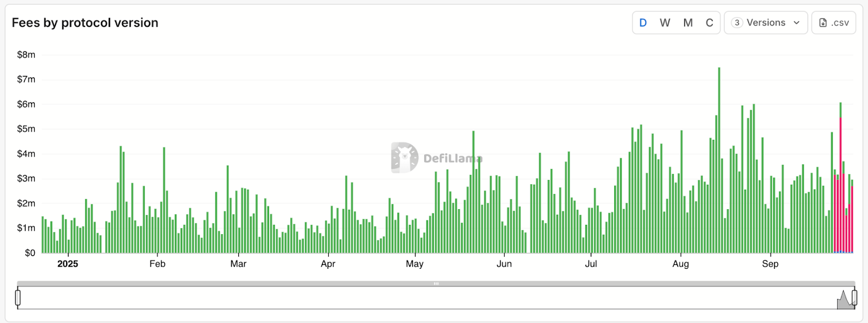Enable Cumulative (C) chart mode

(x=709, y=23)
